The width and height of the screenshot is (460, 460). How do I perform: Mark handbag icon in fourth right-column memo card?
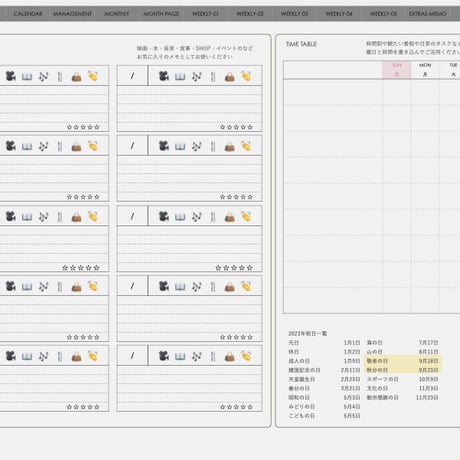pos(230,287)
